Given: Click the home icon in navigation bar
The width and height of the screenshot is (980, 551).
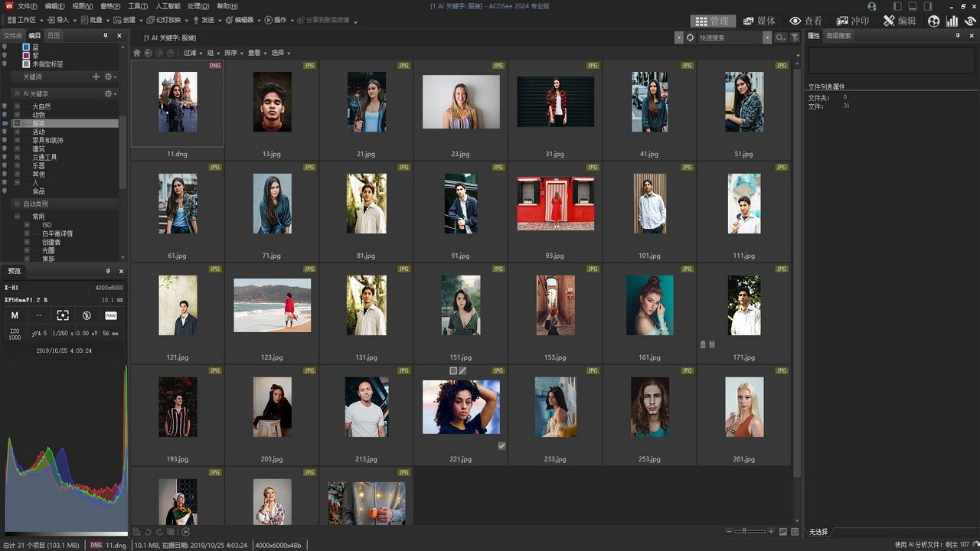Looking at the screenshot, I should [x=137, y=53].
